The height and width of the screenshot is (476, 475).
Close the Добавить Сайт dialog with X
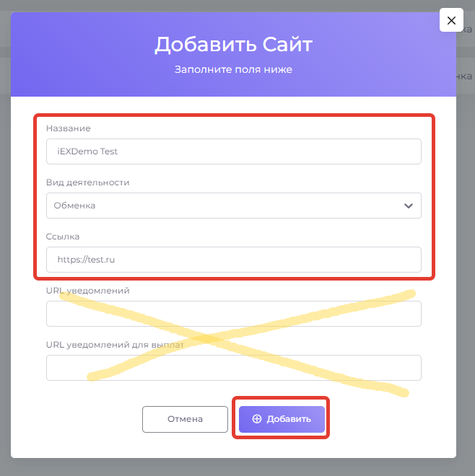click(451, 20)
